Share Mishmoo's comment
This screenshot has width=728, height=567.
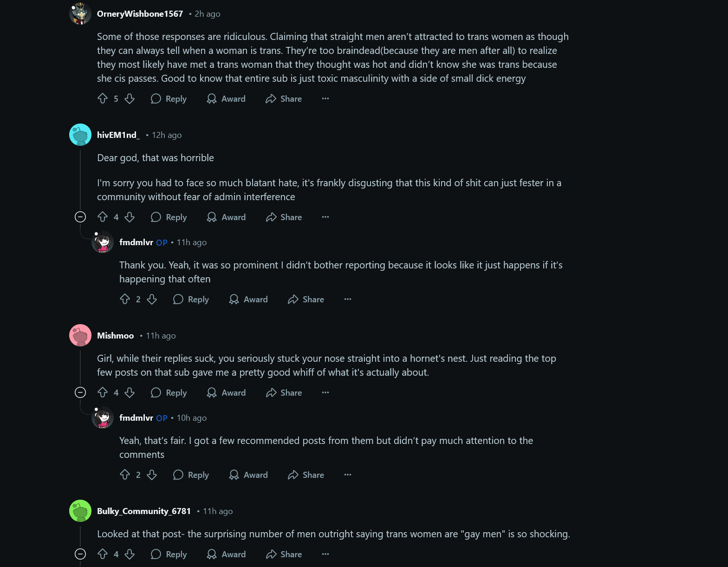[x=284, y=392]
